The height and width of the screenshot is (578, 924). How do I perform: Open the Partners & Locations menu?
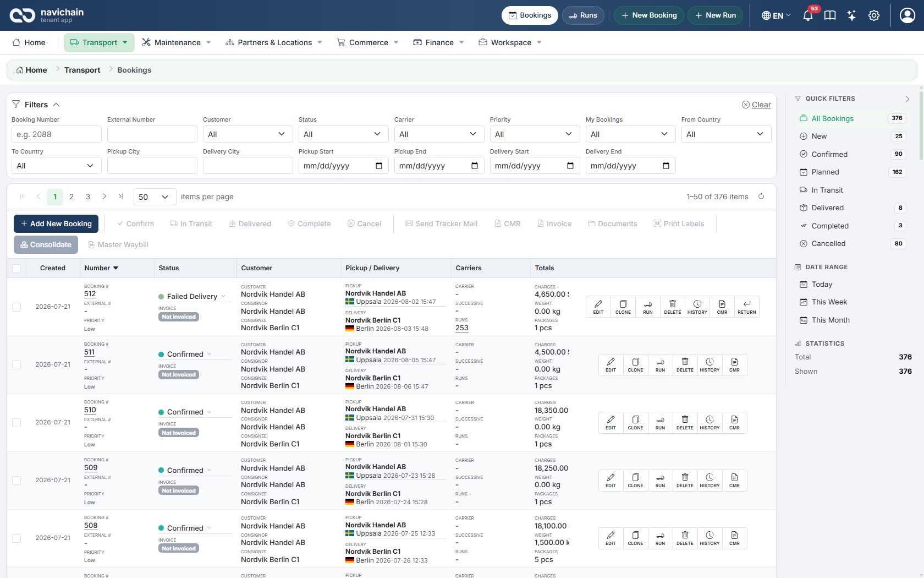tap(274, 42)
